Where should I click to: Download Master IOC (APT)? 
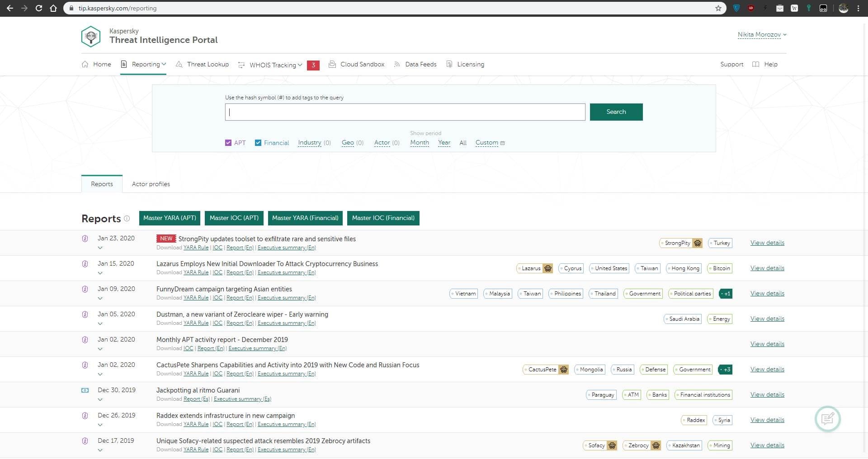(234, 218)
